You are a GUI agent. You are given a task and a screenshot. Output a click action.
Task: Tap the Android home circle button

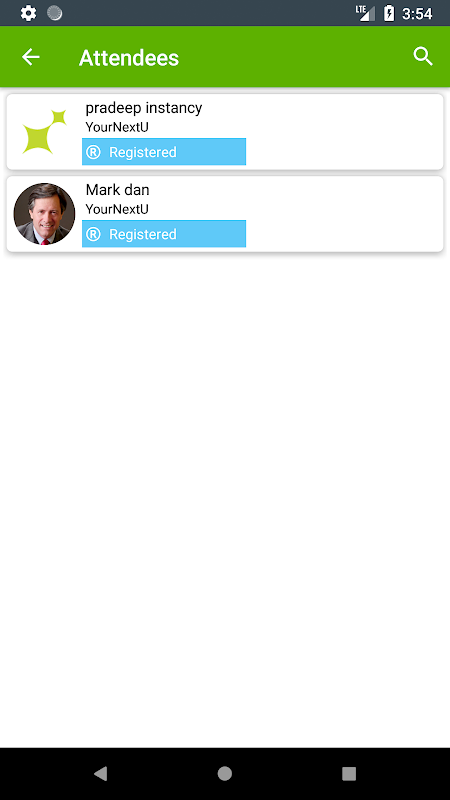click(x=224, y=773)
